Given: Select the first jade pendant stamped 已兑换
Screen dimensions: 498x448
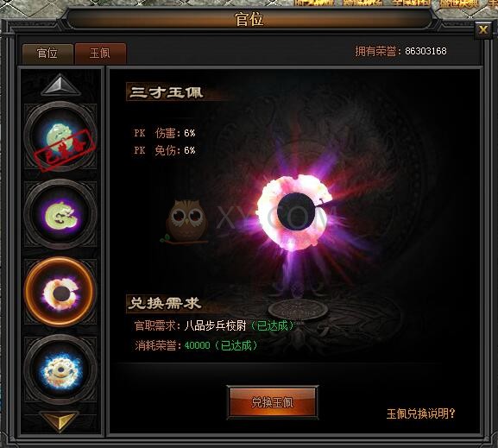Looking at the screenshot, I should 60,136.
